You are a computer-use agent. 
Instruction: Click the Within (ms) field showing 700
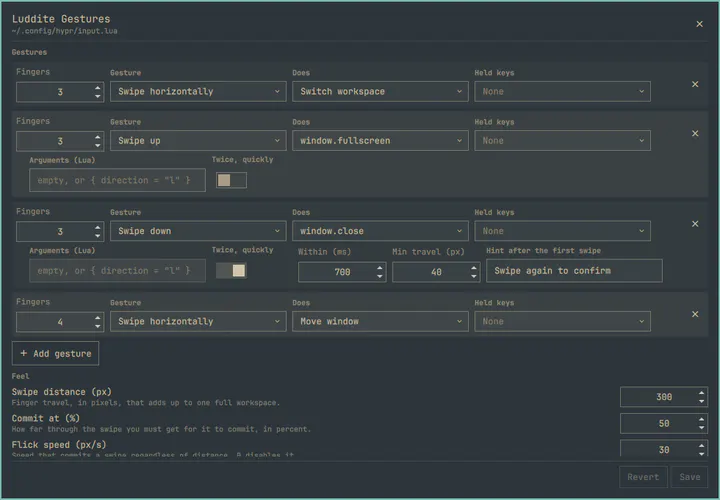(342, 272)
